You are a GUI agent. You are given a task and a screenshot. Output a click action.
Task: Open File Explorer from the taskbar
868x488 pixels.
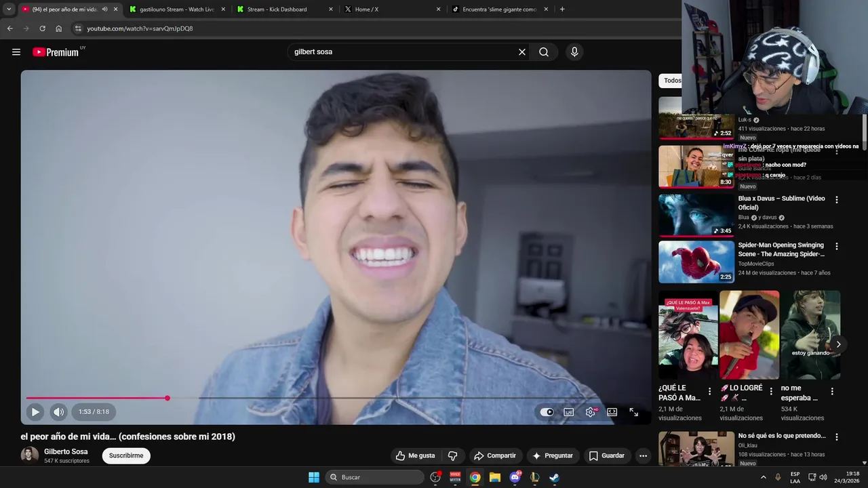(x=495, y=477)
